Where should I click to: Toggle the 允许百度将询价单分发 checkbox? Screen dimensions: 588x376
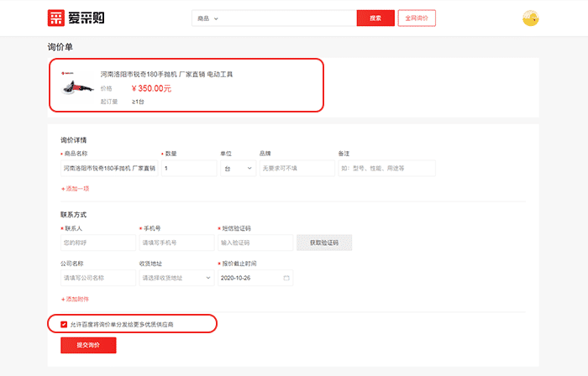click(64, 323)
